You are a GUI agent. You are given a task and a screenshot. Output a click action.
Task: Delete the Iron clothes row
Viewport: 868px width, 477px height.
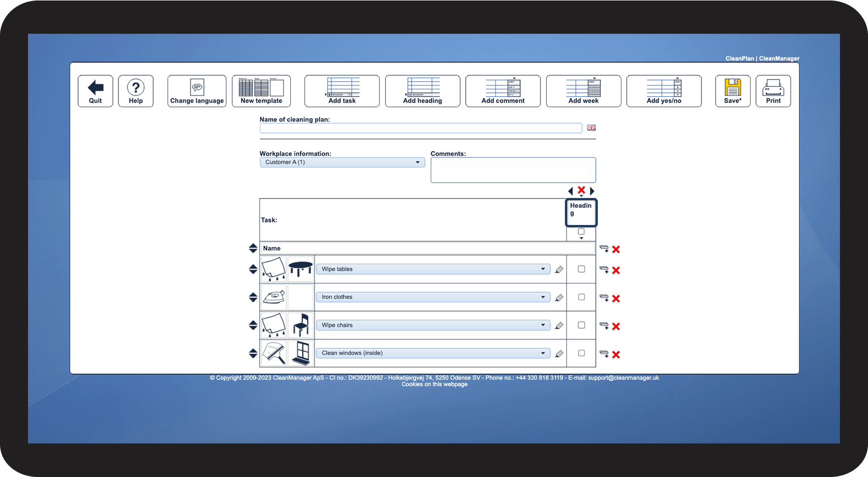(616, 298)
